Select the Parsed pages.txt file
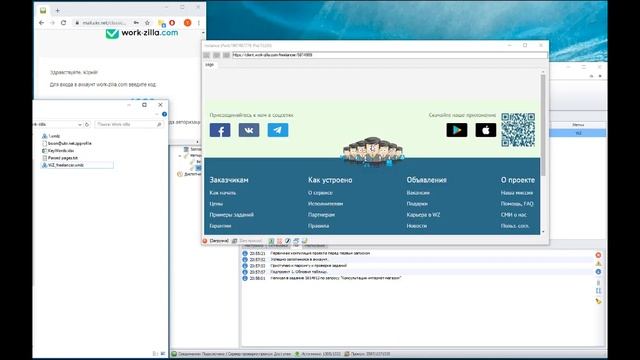This screenshot has width=640, height=360. click(x=60, y=158)
